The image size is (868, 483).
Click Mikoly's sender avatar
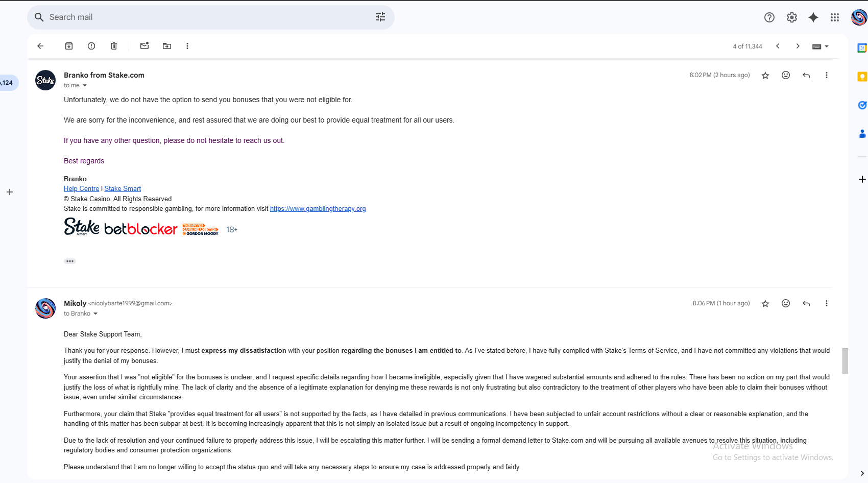[x=45, y=308]
